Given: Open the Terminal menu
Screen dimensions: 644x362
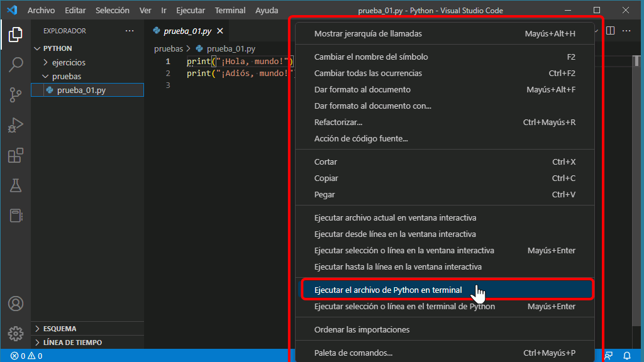Looking at the screenshot, I should [x=230, y=10].
